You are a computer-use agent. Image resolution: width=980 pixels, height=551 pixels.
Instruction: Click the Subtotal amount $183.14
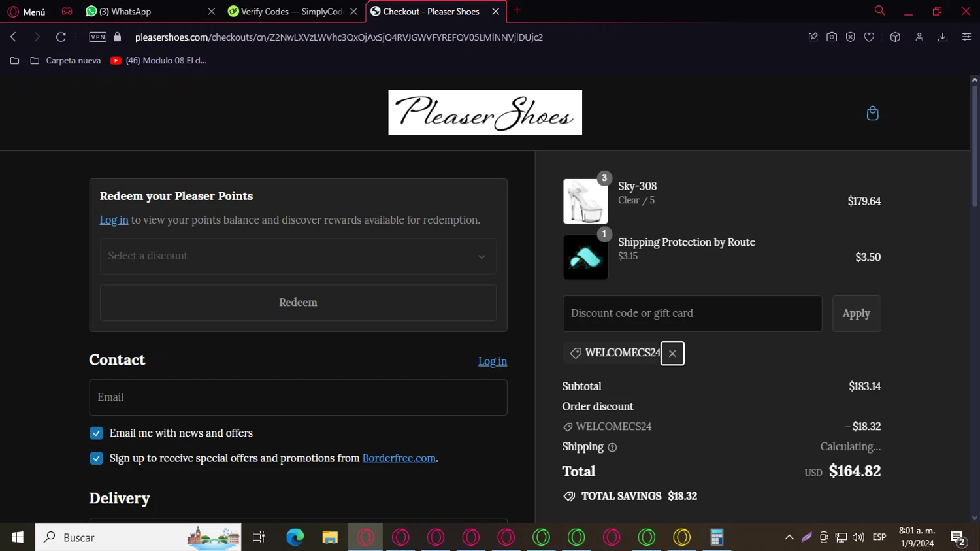tap(864, 386)
